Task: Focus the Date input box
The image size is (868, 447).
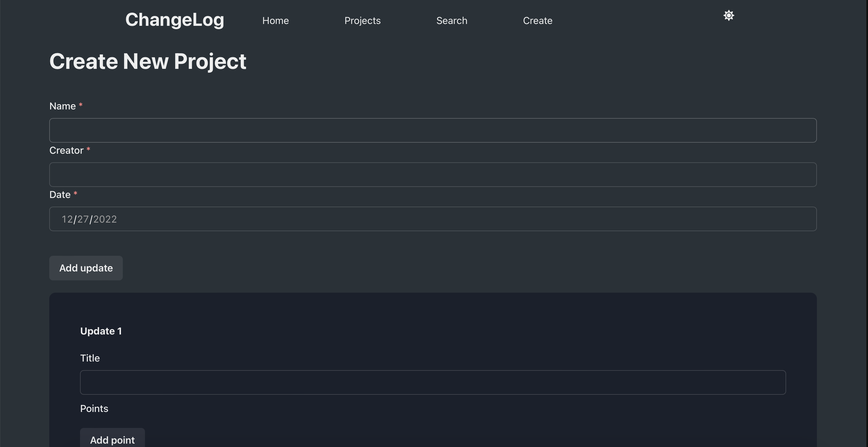Action: (x=433, y=219)
